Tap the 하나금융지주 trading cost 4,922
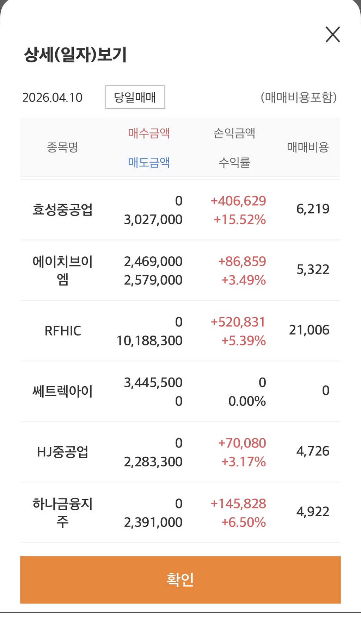Screen dimensions: 361x644 click(x=313, y=512)
